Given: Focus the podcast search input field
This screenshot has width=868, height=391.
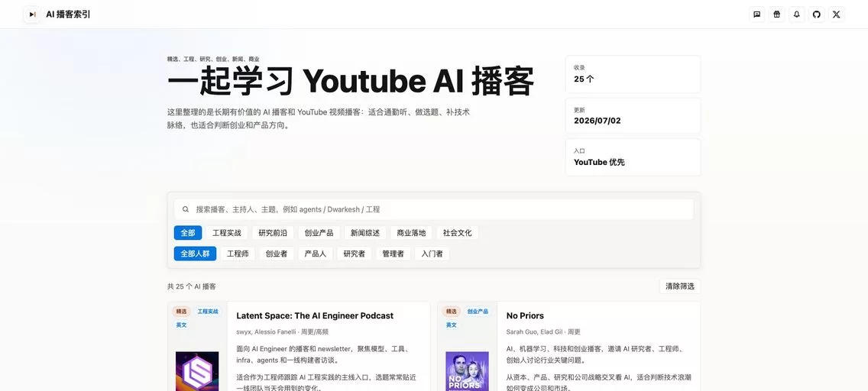Looking at the screenshot, I should point(434,209).
